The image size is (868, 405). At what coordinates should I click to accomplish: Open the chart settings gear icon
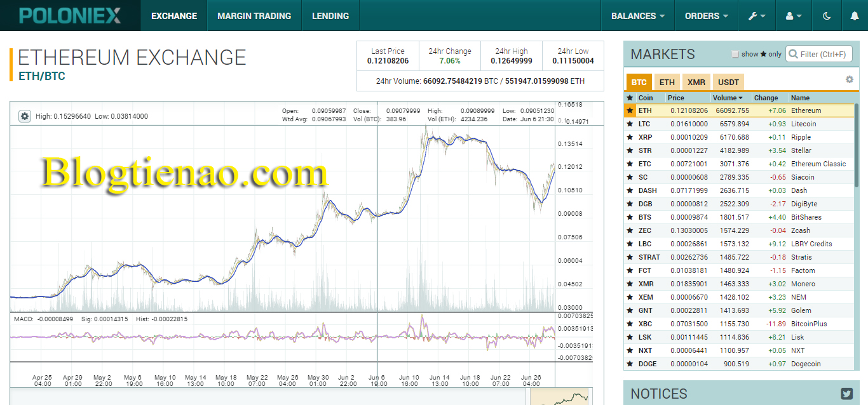click(x=25, y=116)
